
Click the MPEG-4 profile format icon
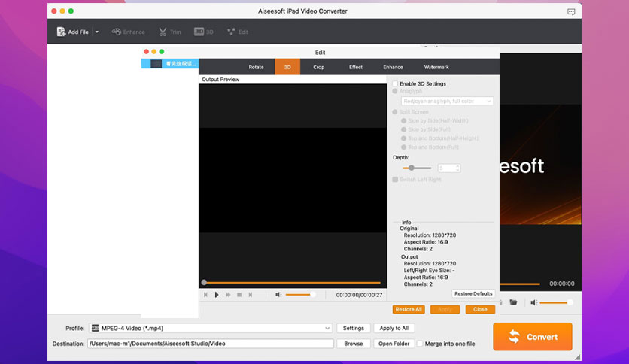coord(95,329)
